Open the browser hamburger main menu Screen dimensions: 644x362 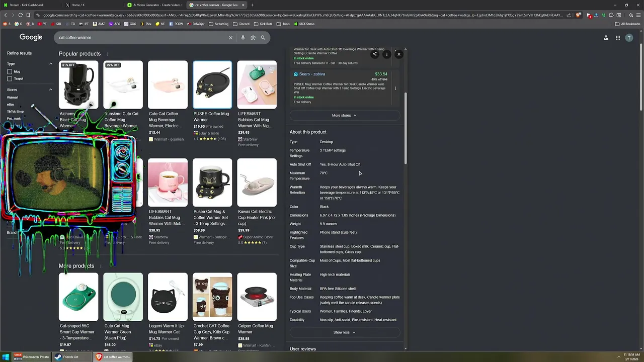638,15
